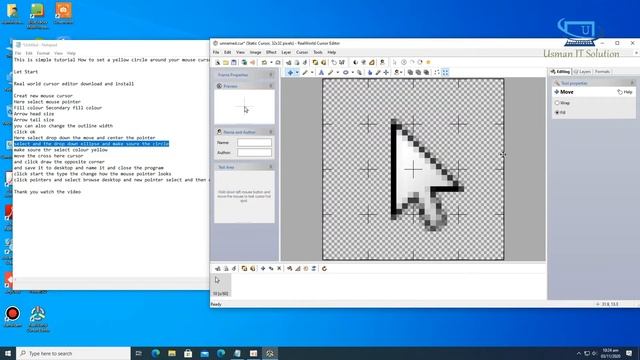Open the File menu in Cursor Editor
This screenshot has width=640, height=360.
(x=216, y=52)
